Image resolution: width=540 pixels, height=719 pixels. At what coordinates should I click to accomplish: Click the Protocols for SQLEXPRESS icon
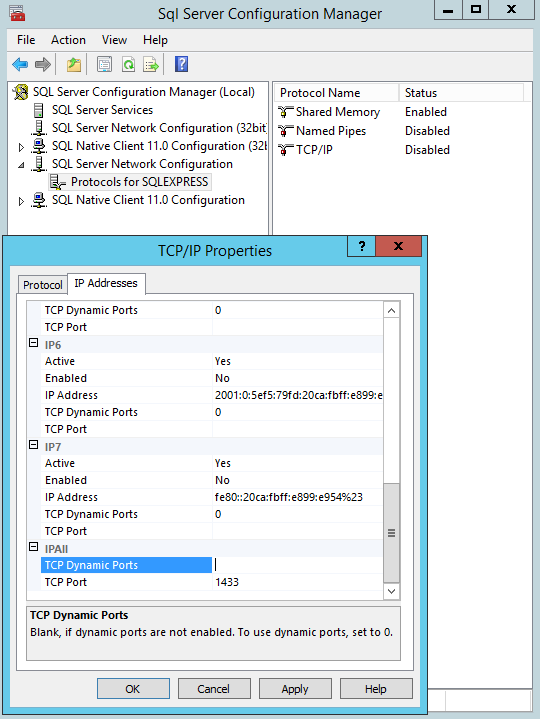[58, 182]
